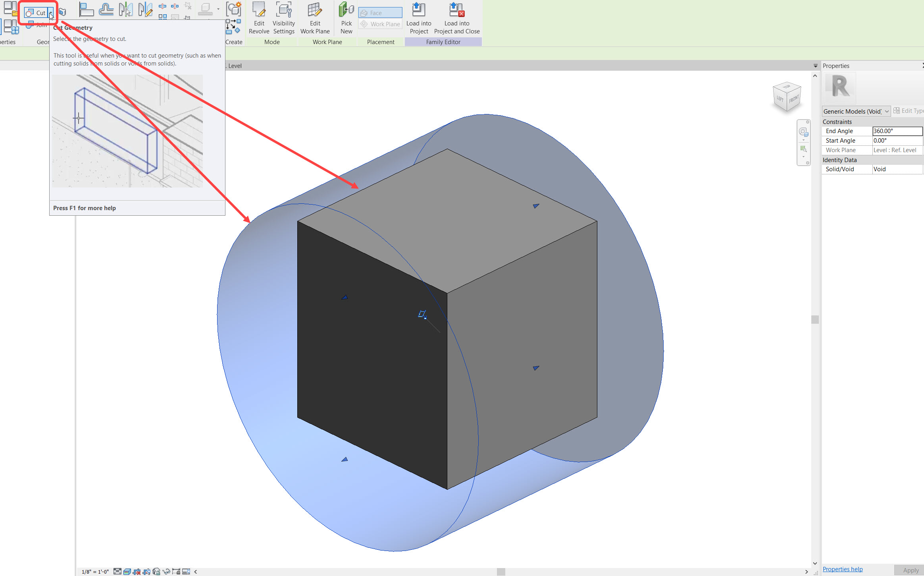Open the Generic Models (Void) type dropdown
Viewport: 924px width, 576px height.
click(887, 111)
